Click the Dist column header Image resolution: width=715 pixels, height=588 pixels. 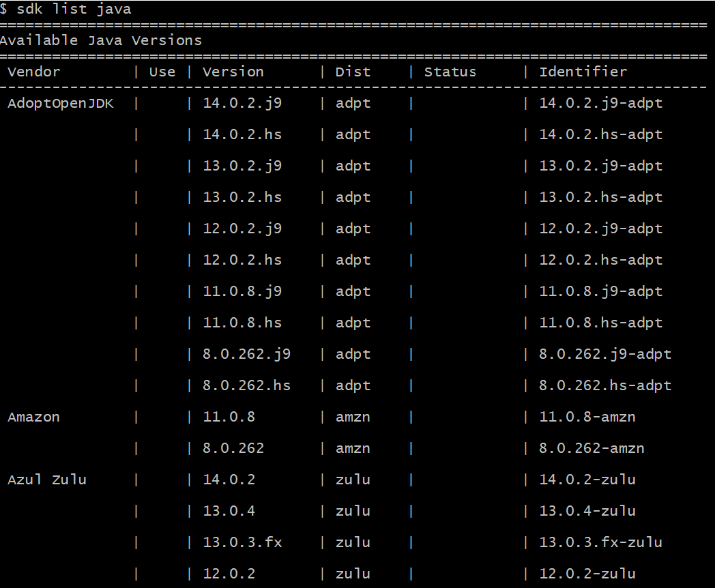pos(353,72)
